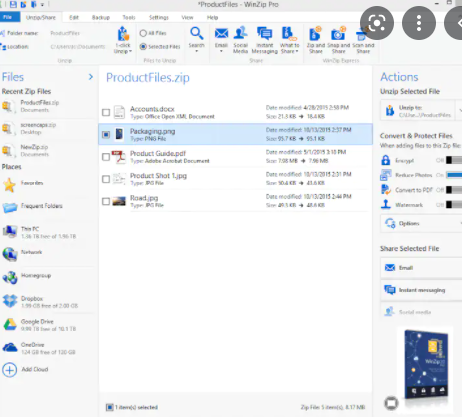Check the Product Guide.pdf checkbox
462x417 pixels.
coord(106,157)
